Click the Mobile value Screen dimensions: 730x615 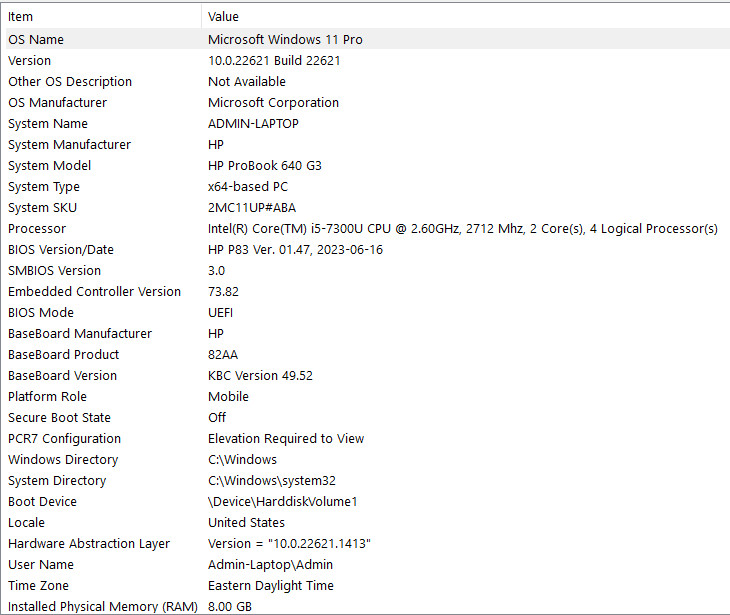pos(228,397)
